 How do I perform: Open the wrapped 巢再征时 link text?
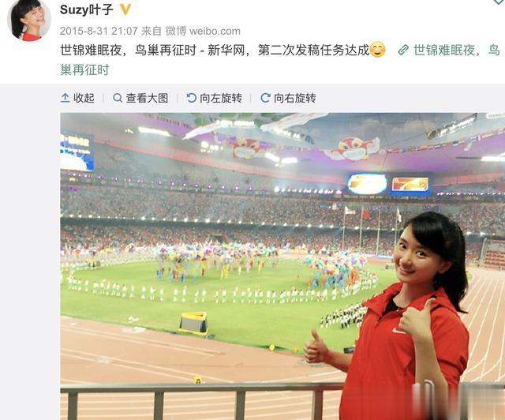(x=84, y=69)
